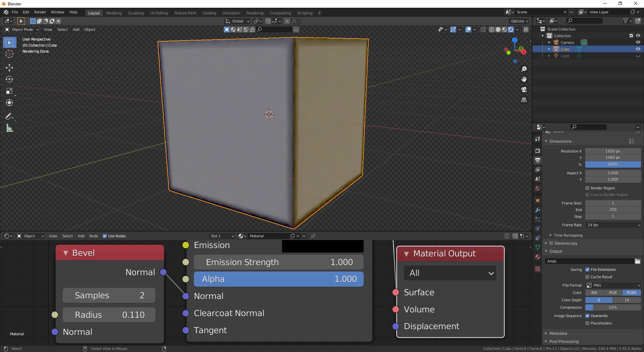Hide the Cube using its eye icon
Screen dimensions: 644x352
tap(638, 49)
